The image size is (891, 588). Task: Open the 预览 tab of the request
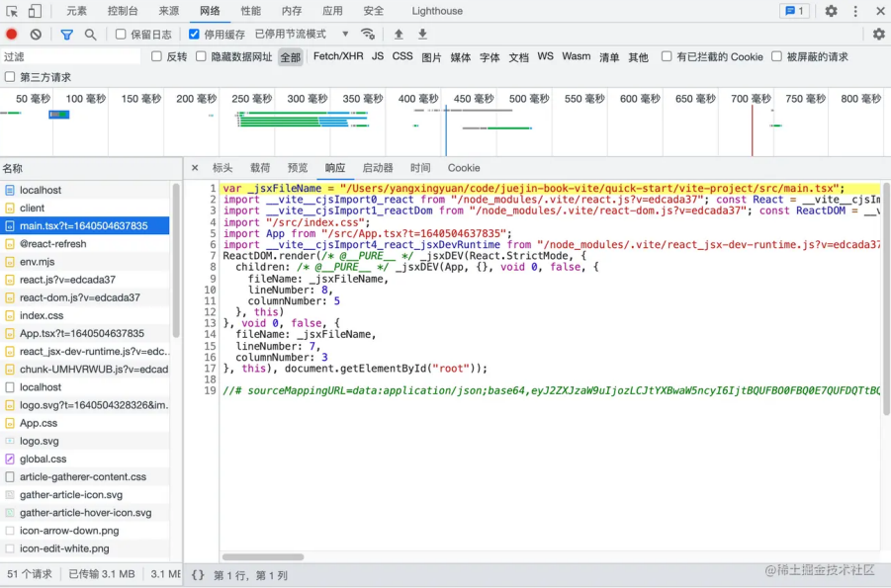coord(297,168)
